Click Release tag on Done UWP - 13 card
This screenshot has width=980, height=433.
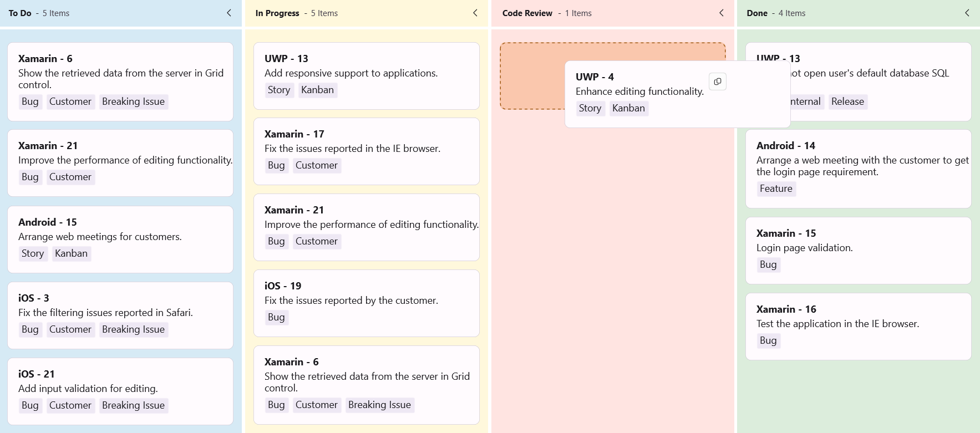coord(847,101)
